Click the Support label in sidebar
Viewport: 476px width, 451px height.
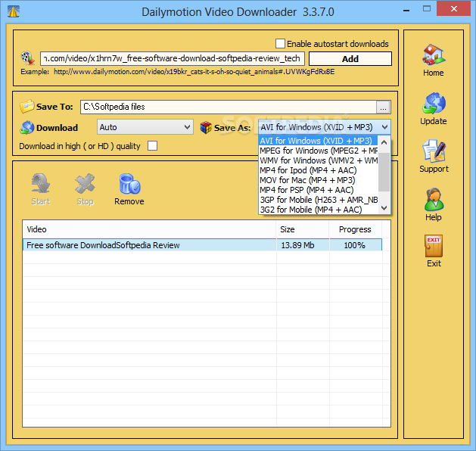click(434, 169)
